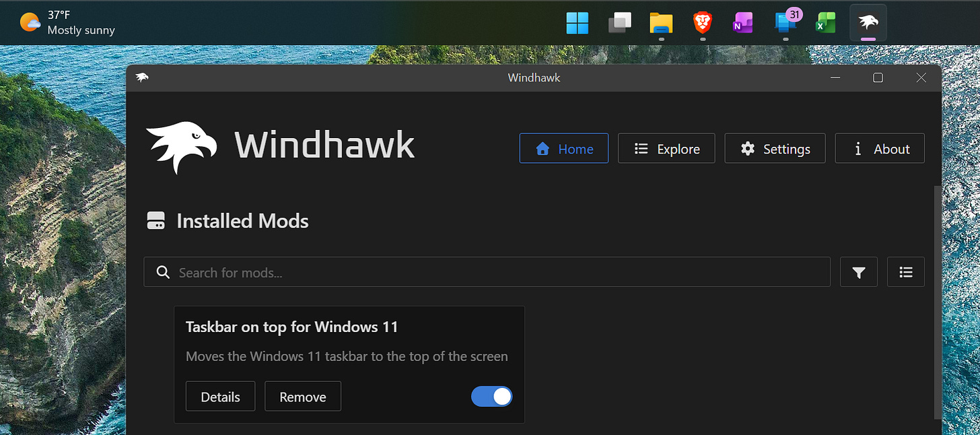
Task: Launch Brave browser from the taskbar
Action: tap(702, 22)
